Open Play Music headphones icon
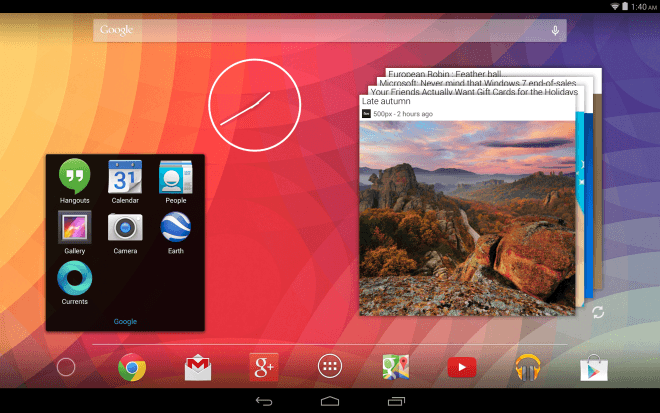The image size is (660, 413). (528, 368)
